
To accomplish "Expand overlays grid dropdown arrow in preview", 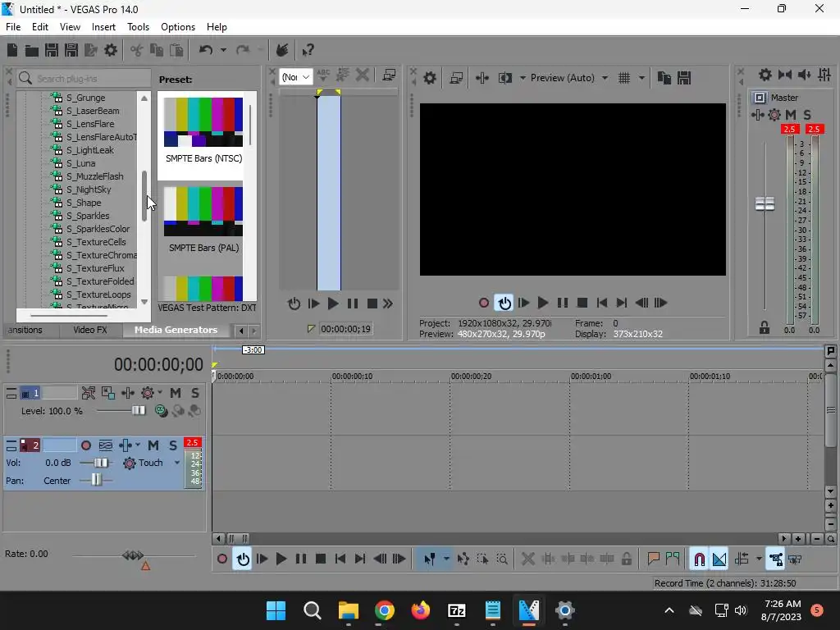I will coord(641,78).
